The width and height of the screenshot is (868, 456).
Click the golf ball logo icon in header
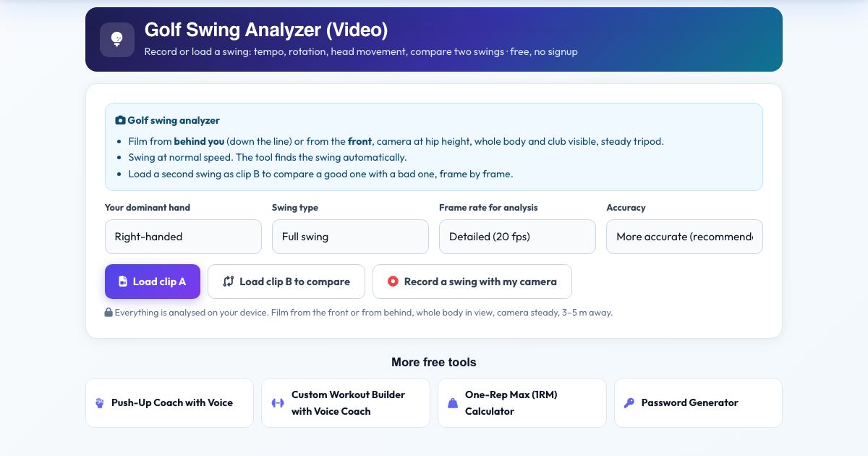coord(117,39)
